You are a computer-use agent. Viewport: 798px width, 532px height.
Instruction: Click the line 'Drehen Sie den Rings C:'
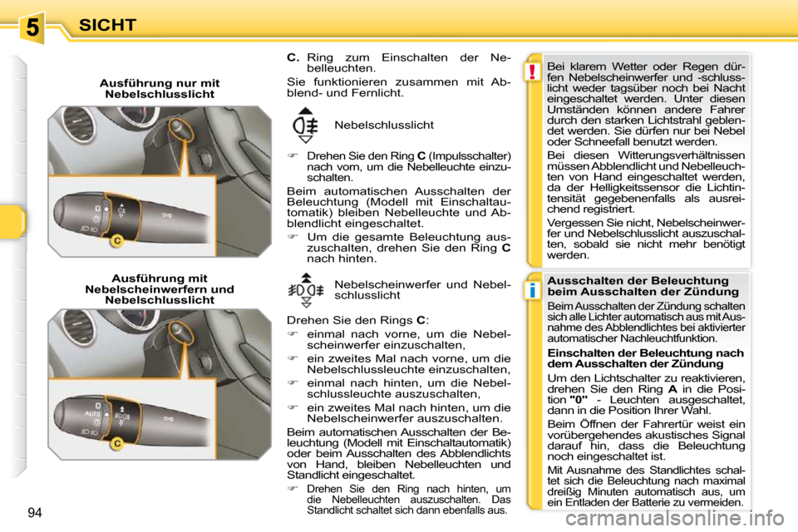click(358, 320)
